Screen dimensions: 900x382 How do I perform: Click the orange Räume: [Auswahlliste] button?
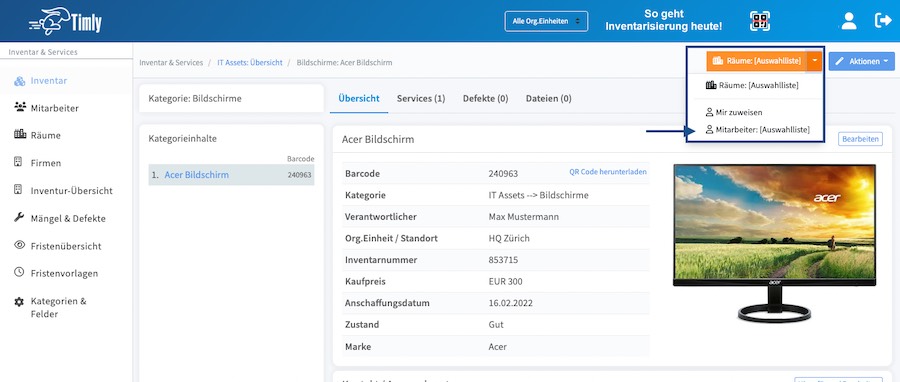pyautogui.click(x=757, y=61)
